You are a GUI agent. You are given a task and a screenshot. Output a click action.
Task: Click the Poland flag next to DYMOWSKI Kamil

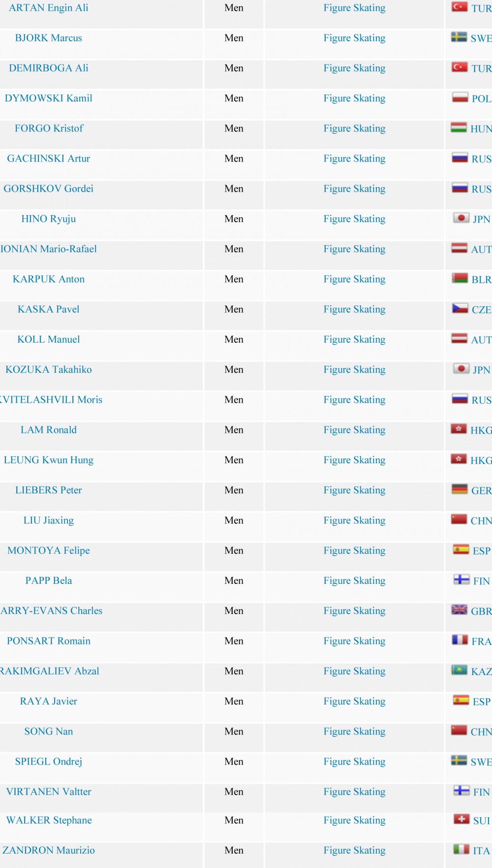tap(460, 97)
